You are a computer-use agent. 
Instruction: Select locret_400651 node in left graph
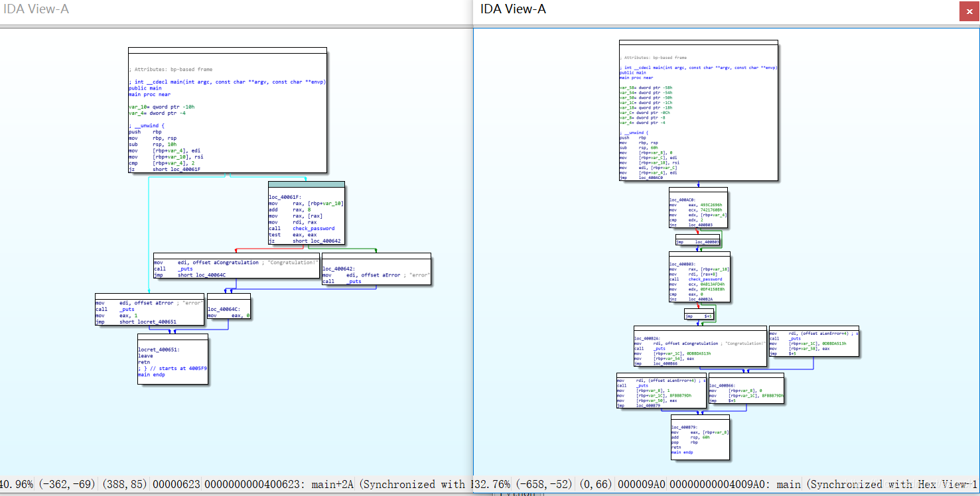pyautogui.click(x=173, y=359)
